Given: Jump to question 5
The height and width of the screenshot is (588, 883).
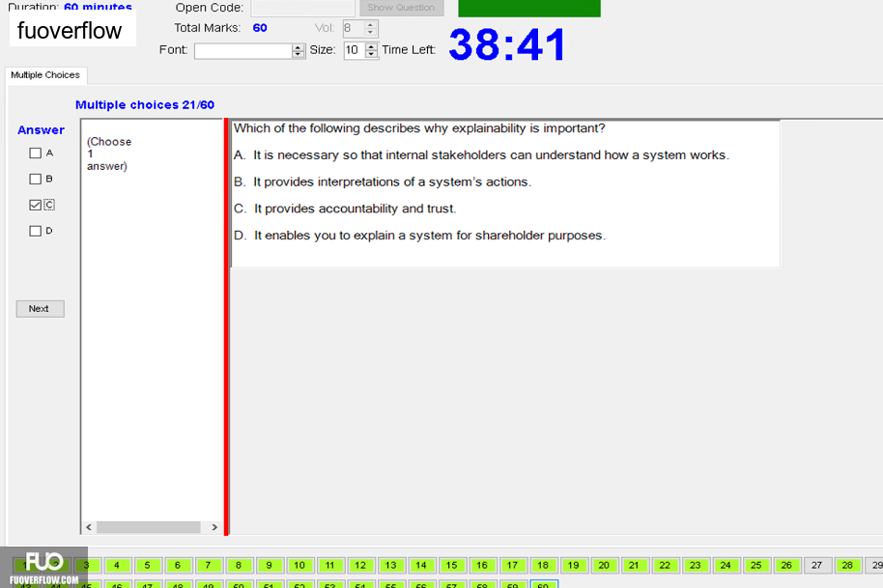Looking at the screenshot, I should click(x=147, y=565).
